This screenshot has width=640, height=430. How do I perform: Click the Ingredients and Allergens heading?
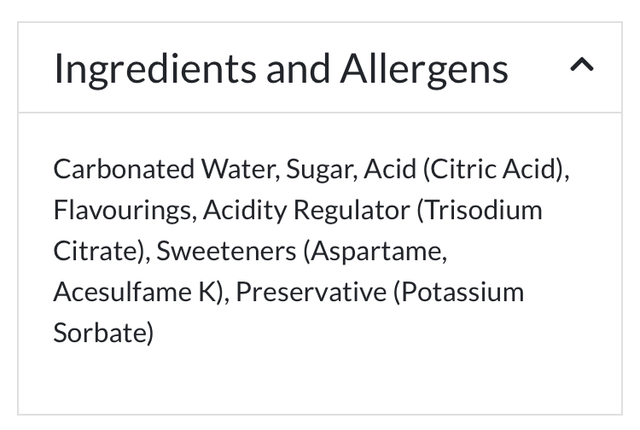[280, 68]
